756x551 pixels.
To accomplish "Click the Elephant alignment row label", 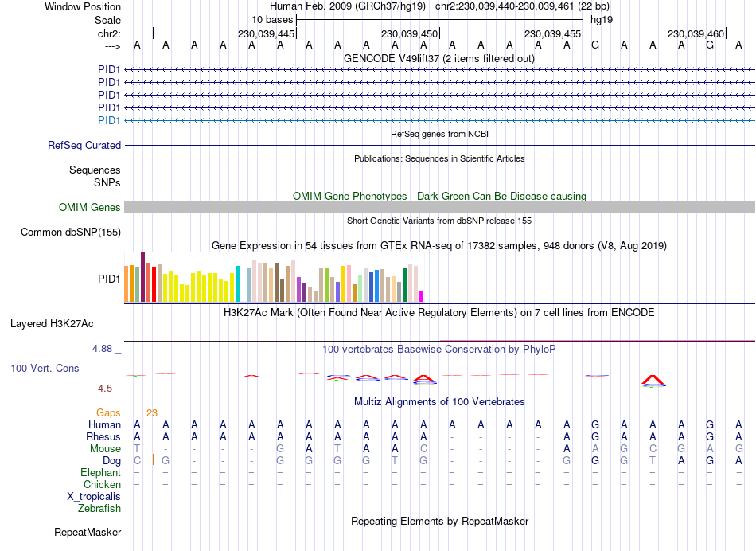I will click(100, 472).
